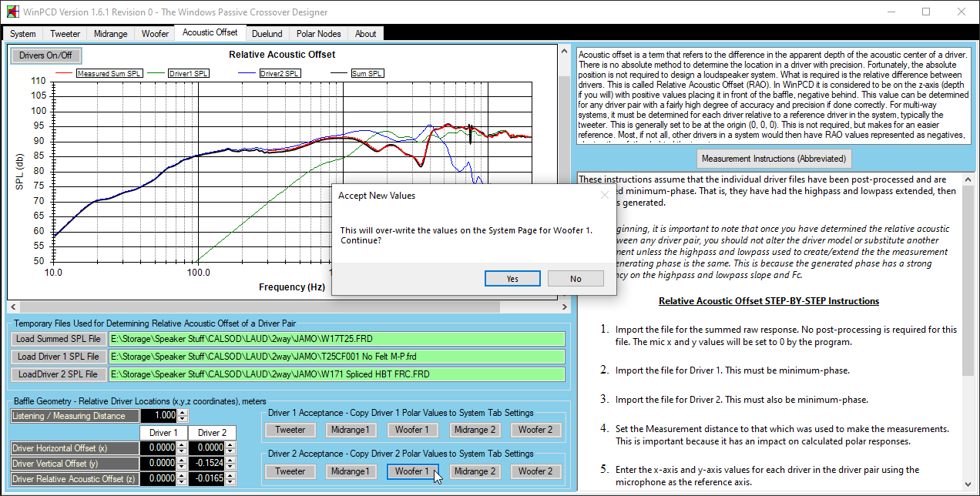This screenshot has width=980, height=496.
Task: Close the Accept New Values dialog
Action: 604,196
